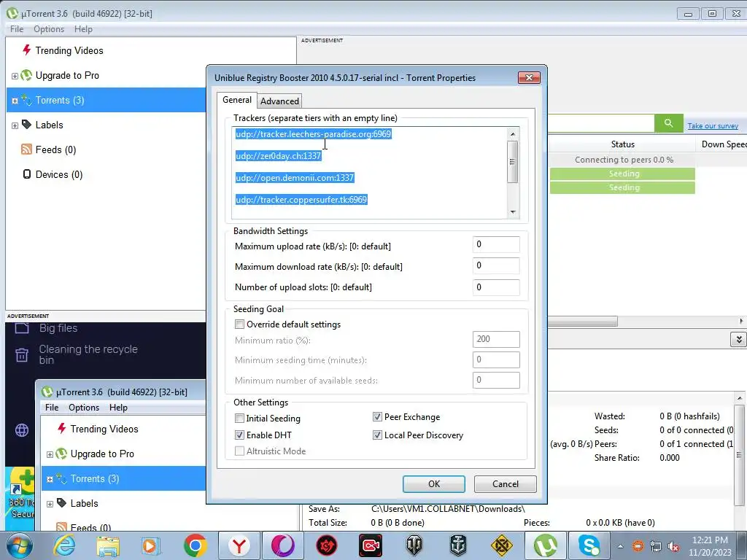Click Labels tag icon in lower µTorrent window
The image size is (747, 560).
point(62,503)
